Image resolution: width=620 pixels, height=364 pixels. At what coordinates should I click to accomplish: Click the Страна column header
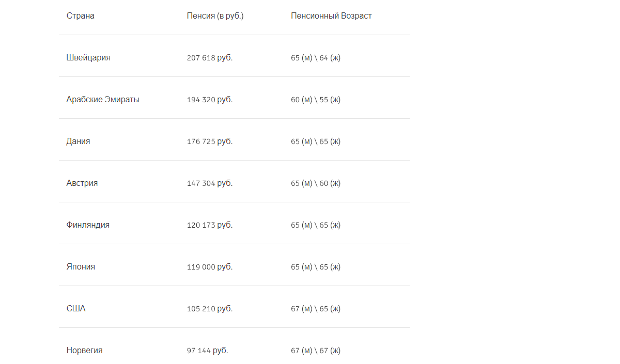point(81,16)
